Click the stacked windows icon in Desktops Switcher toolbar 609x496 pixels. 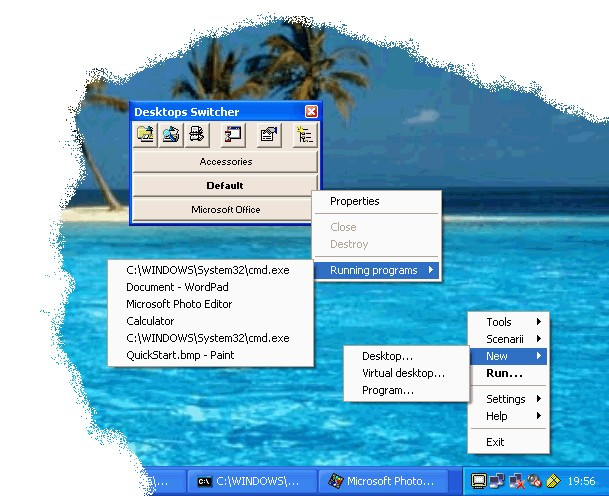197,134
